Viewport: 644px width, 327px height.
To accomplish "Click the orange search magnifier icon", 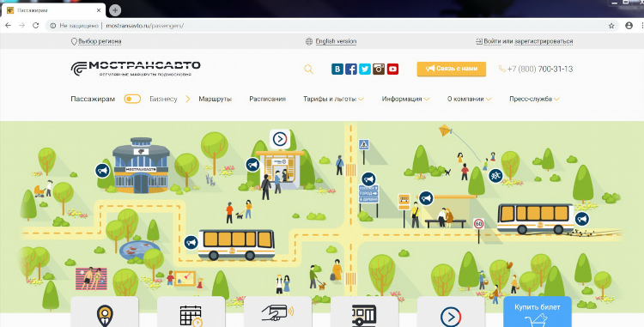I will pos(308,70).
